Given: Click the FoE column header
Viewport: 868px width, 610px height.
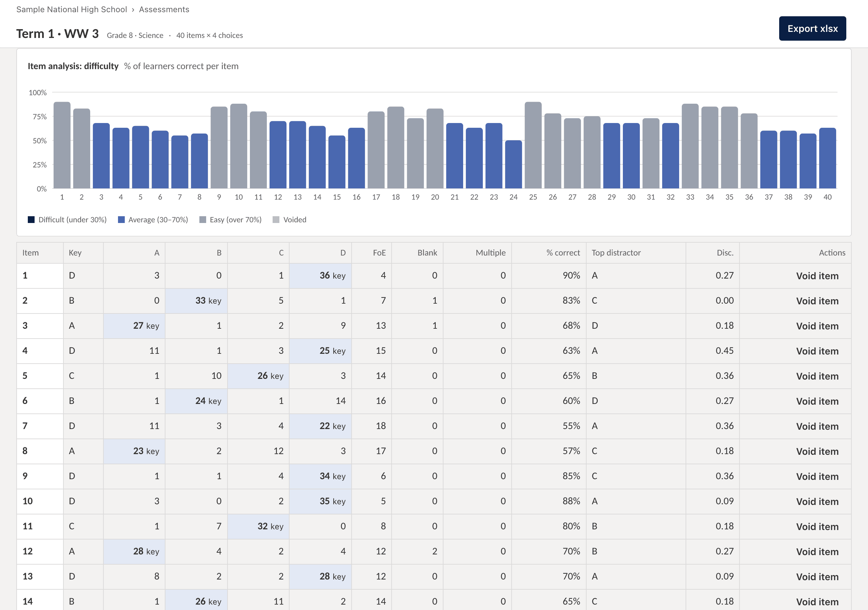Looking at the screenshot, I should click(x=372, y=253).
